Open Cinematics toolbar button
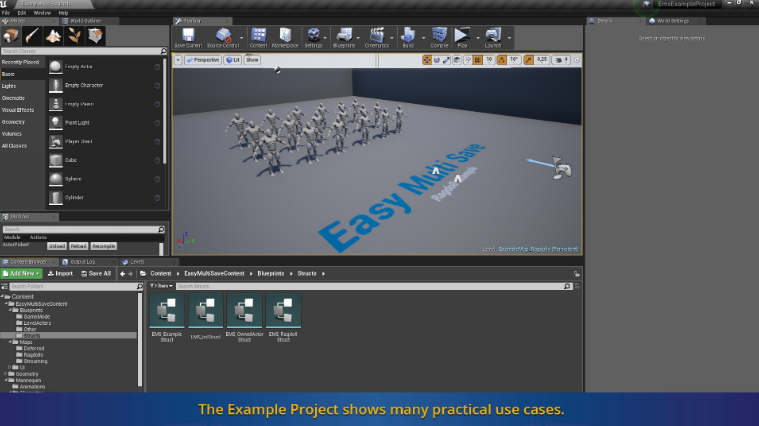 [x=377, y=38]
